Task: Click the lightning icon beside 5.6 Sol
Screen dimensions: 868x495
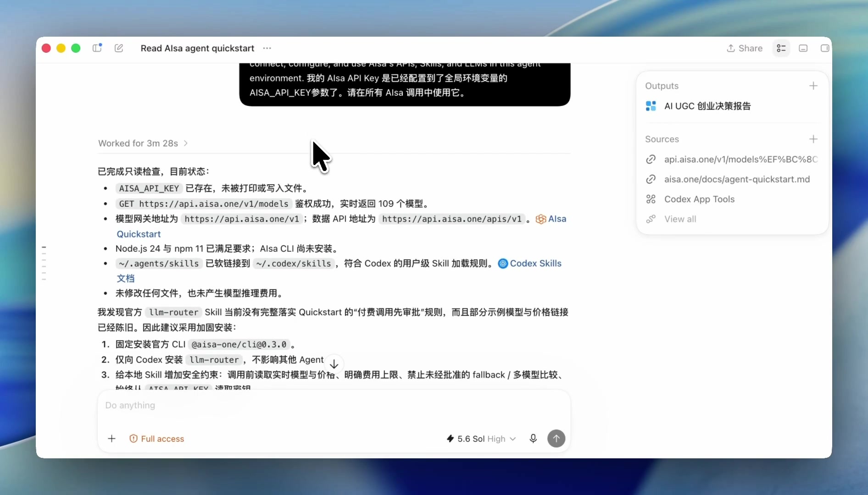Action: [450, 439]
